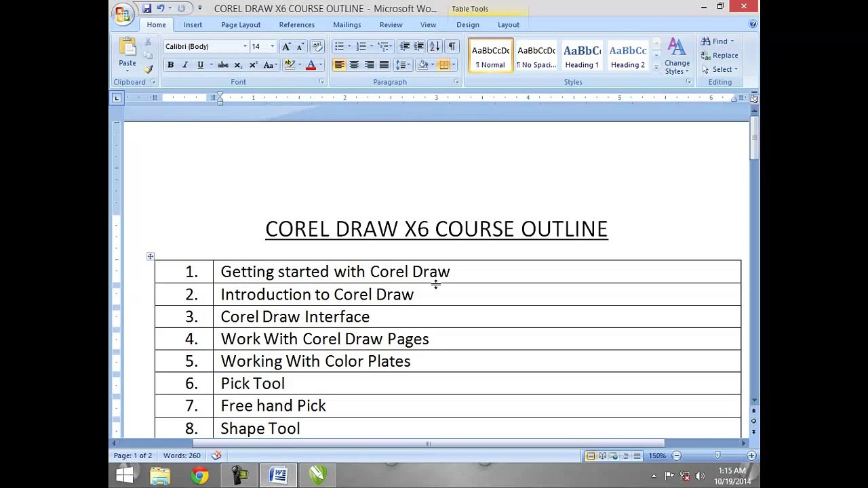Open the font size dropdown
Screen dimensions: 868x488
click(x=272, y=46)
